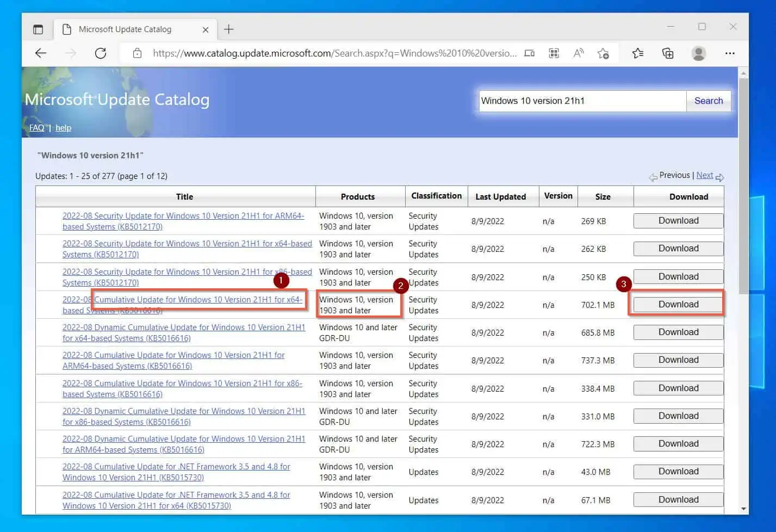This screenshot has height=532, width=776.
Task: Download the 685.8 MB dynamic update
Action: 678,332
